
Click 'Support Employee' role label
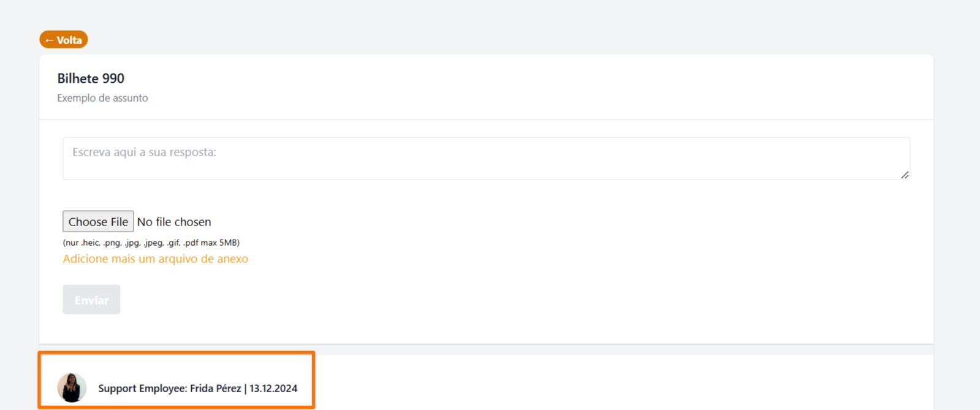point(142,389)
